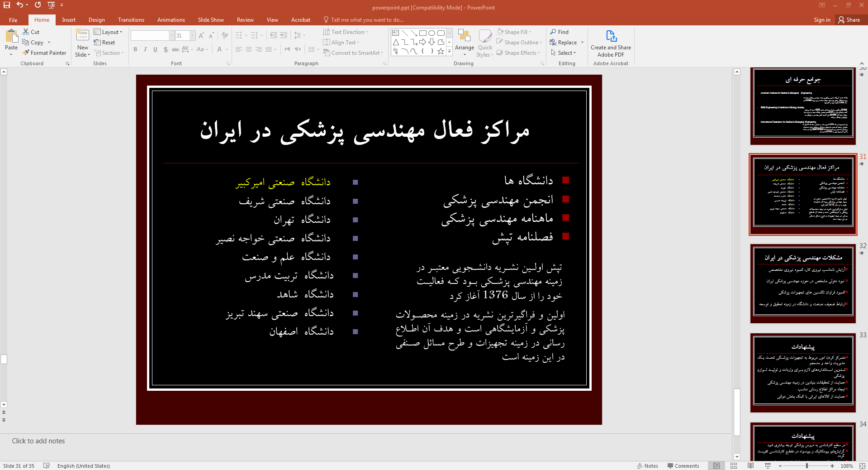Open Shape Outline dropdown
Image resolution: width=868 pixels, height=470 pixels.
tap(519, 43)
